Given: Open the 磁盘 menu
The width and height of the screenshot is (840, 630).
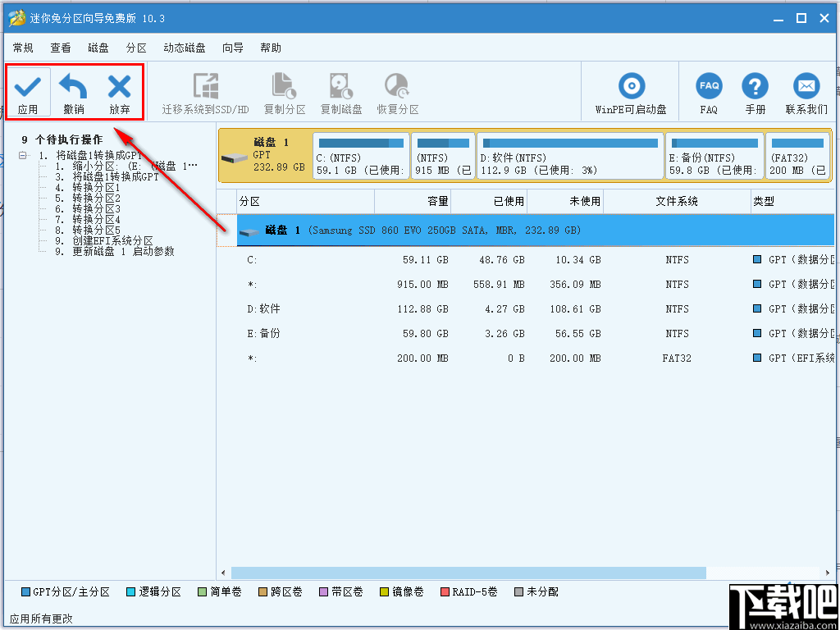Looking at the screenshot, I should pyautogui.click(x=98, y=48).
